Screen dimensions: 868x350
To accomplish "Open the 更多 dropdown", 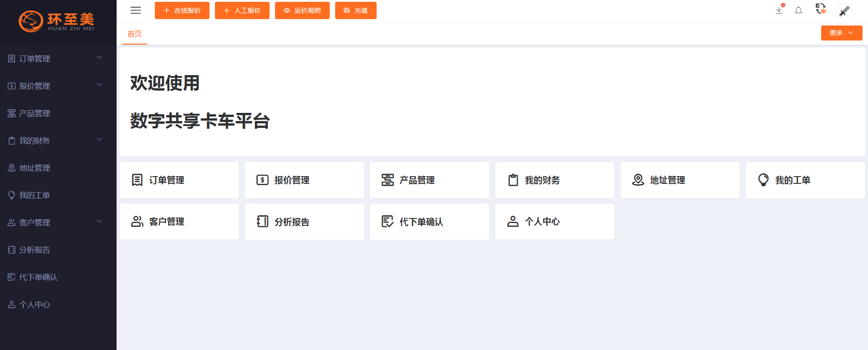I will 841,33.
